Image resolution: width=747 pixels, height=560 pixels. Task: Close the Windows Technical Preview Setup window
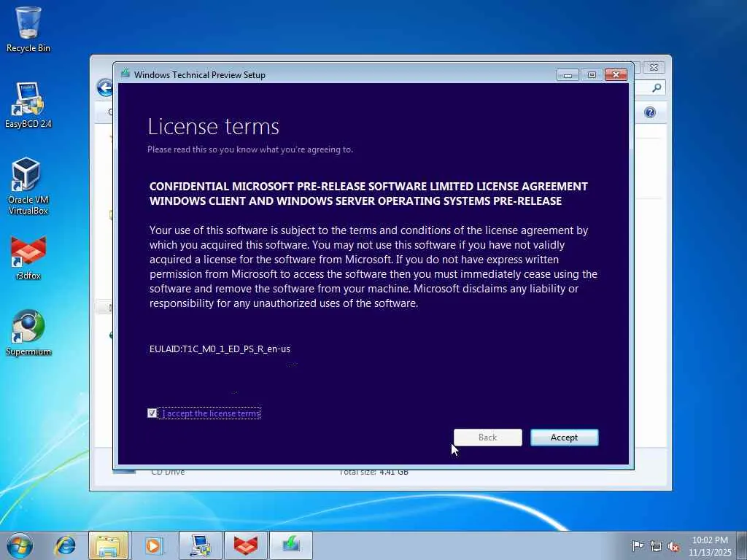(x=616, y=75)
